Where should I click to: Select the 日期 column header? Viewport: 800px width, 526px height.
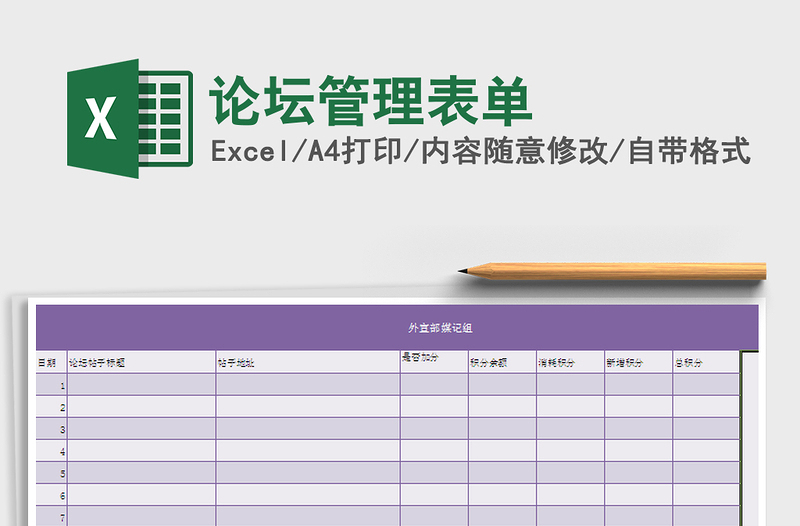pos(51,362)
